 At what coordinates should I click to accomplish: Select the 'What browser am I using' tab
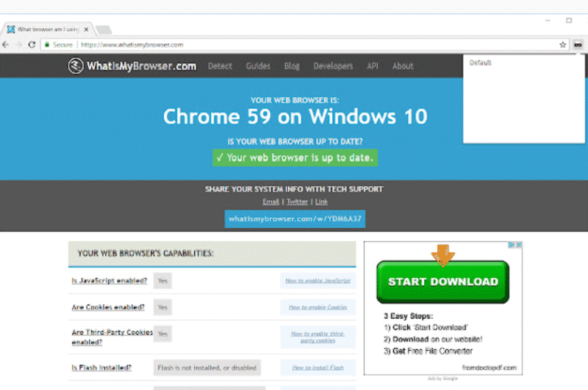48,29
